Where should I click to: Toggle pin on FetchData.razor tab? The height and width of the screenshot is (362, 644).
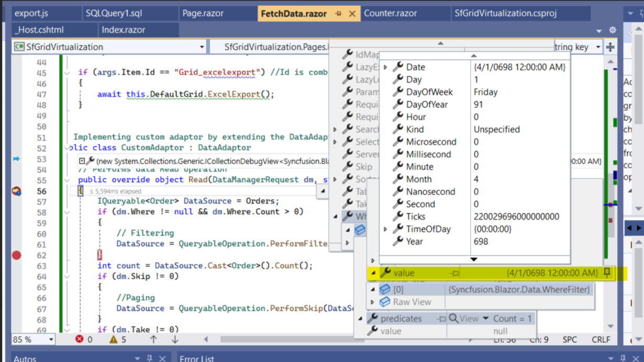pos(338,14)
